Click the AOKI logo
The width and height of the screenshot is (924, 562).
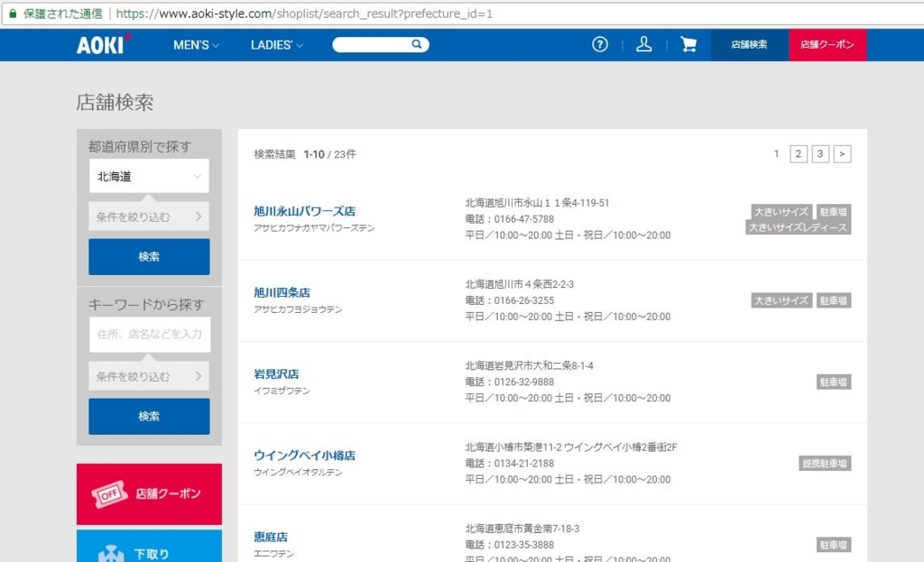[x=103, y=45]
